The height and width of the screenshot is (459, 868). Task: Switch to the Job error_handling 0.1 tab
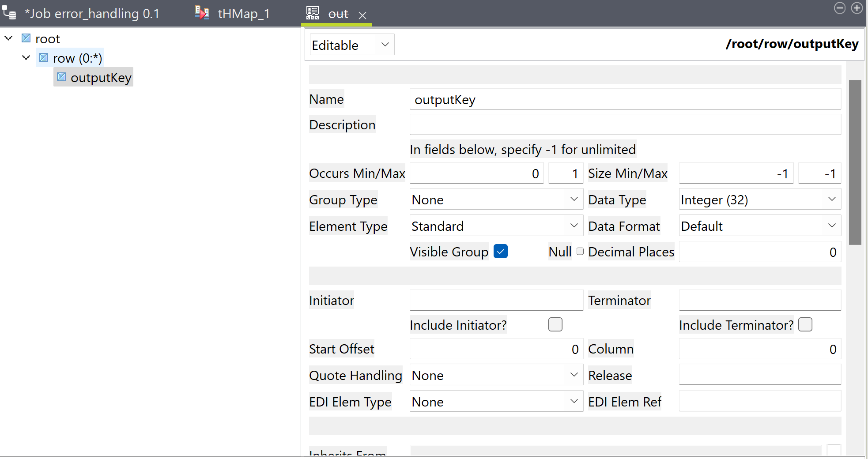[x=92, y=14]
